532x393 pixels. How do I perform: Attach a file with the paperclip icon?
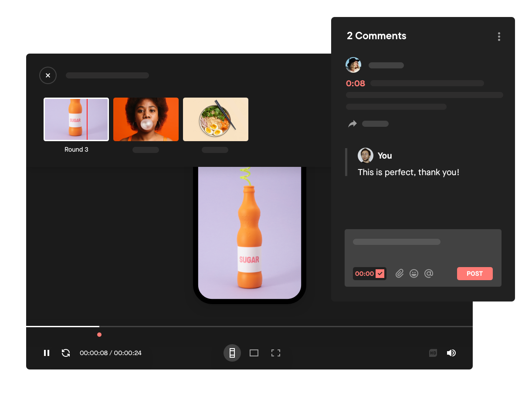400,274
